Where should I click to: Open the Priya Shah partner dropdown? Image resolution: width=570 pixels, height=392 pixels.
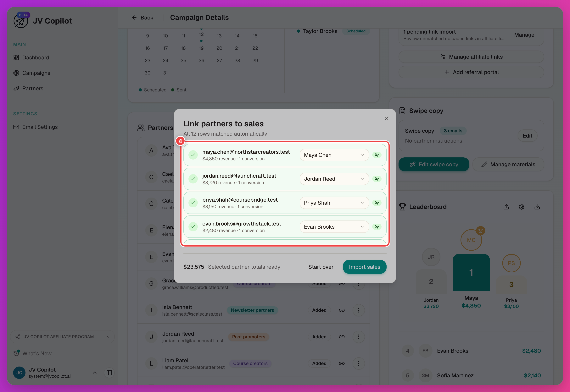click(x=334, y=203)
